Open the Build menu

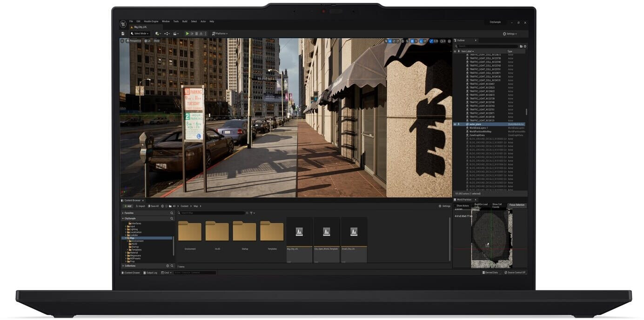[185, 21]
